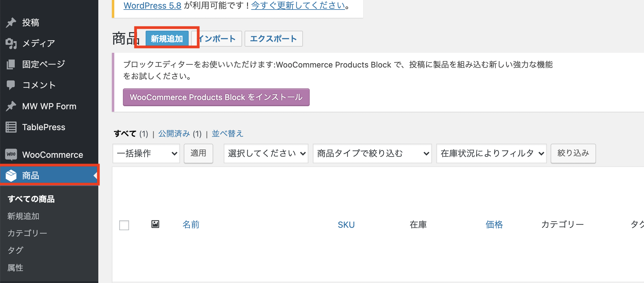Select the 属性 submenu item

pos(15,268)
